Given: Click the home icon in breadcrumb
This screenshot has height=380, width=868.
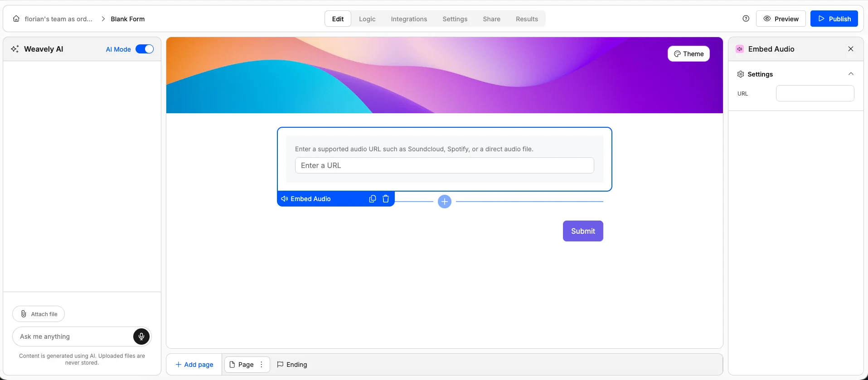Looking at the screenshot, I should (16, 19).
